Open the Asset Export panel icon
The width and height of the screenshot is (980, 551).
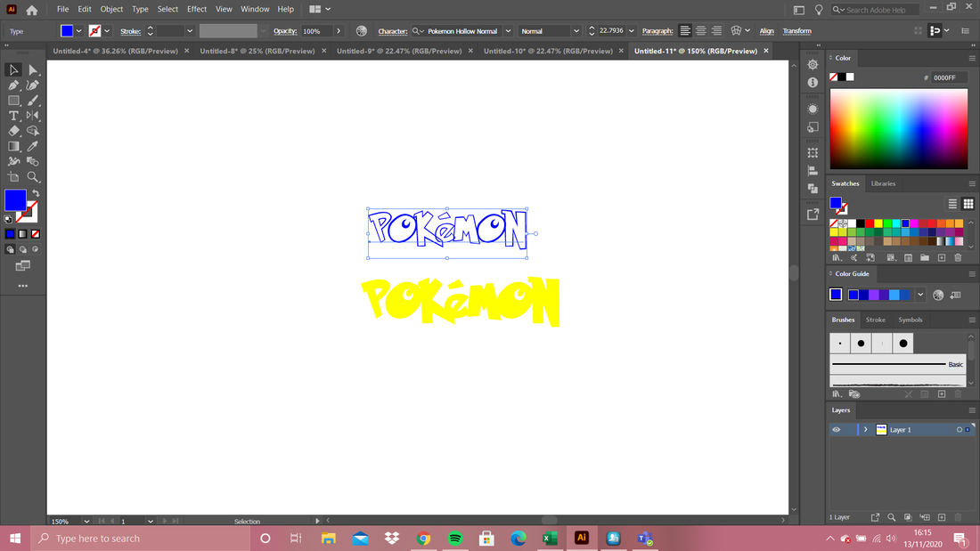point(813,215)
